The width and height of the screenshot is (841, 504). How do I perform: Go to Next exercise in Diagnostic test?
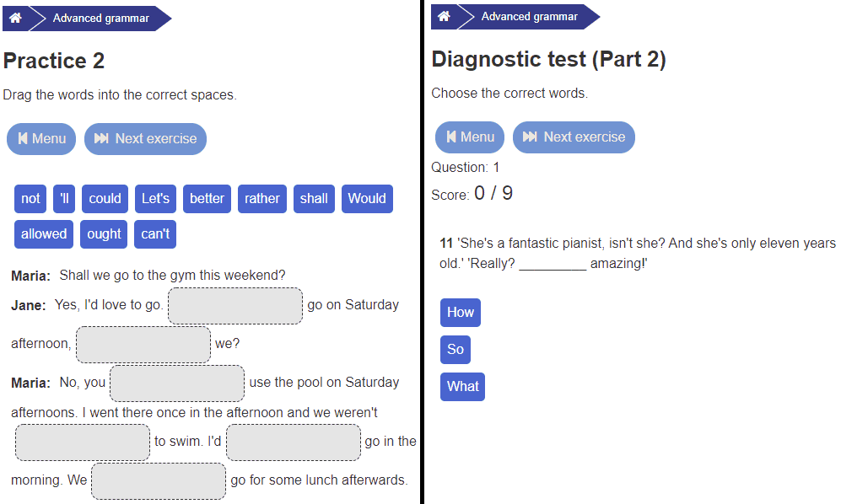574,137
